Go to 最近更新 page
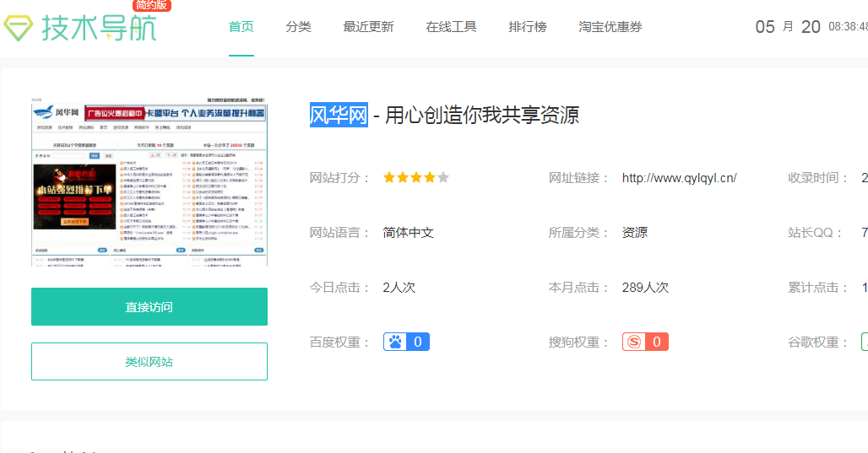Screen dimensions: 868x453 [x=368, y=26]
